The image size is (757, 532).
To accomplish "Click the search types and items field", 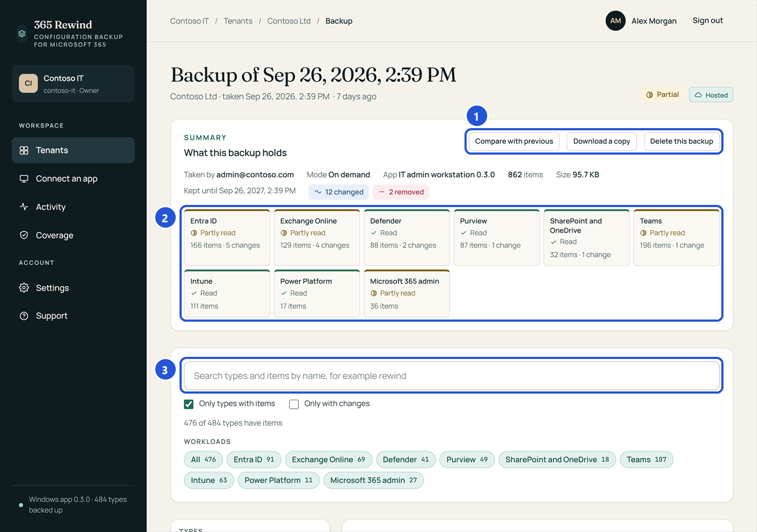I will tap(451, 376).
